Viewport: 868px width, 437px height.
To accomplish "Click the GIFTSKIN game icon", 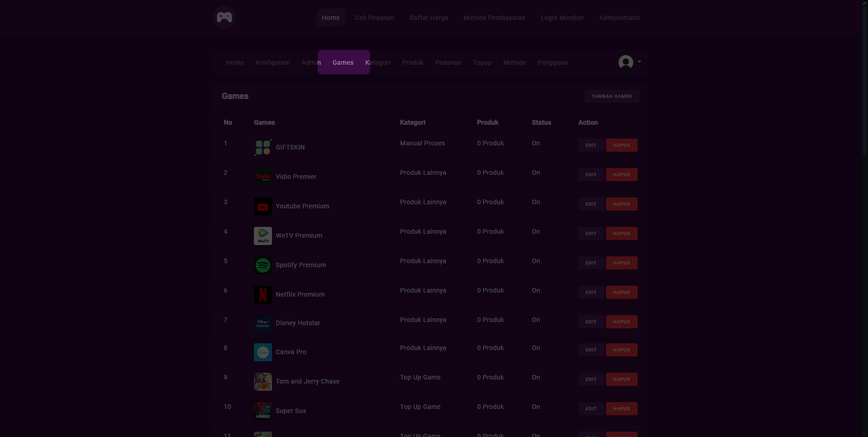I will tap(263, 148).
